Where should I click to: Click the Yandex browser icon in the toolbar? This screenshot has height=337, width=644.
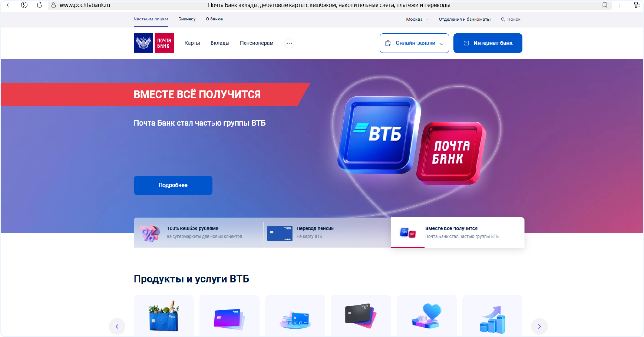tap(24, 5)
